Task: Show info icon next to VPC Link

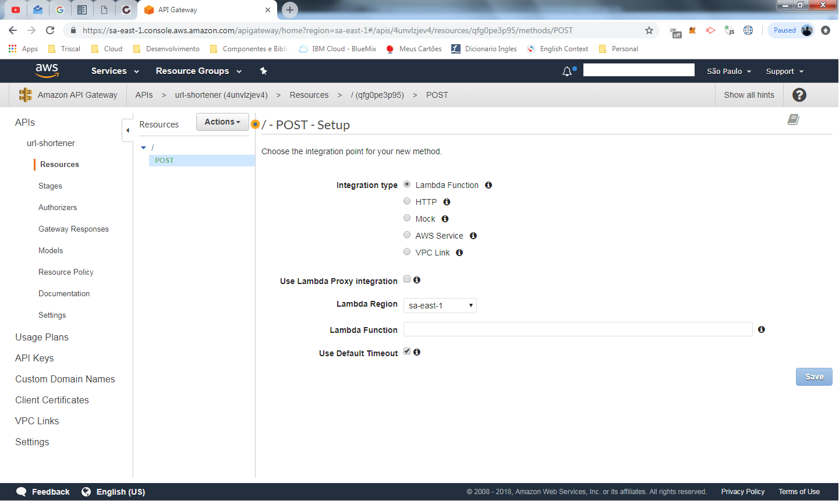Action: pos(459,253)
